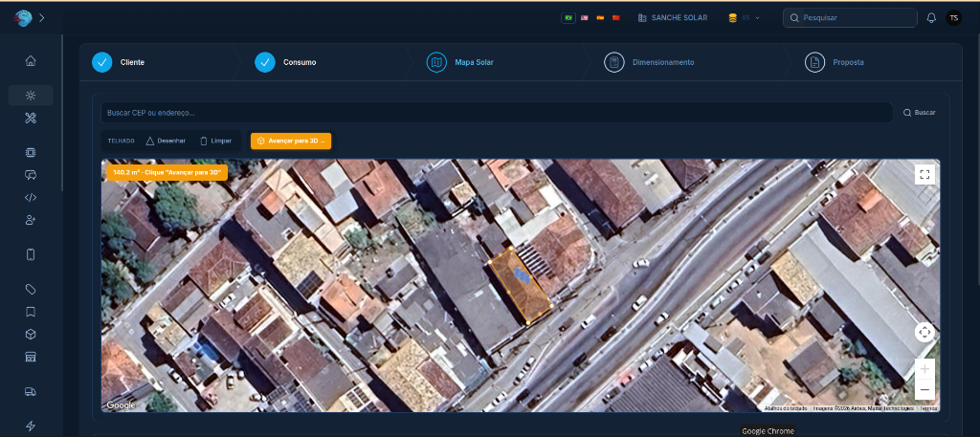The width and height of the screenshot is (980, 437).
Task: Open the bookmark sidebar icon
Action: tap(31, 312)
